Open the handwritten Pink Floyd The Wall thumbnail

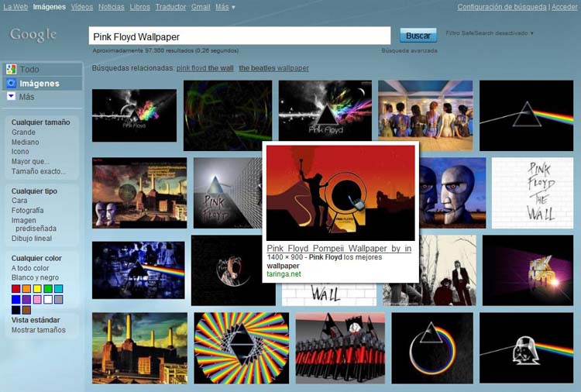pyautogui.click(x=532, y=193)
